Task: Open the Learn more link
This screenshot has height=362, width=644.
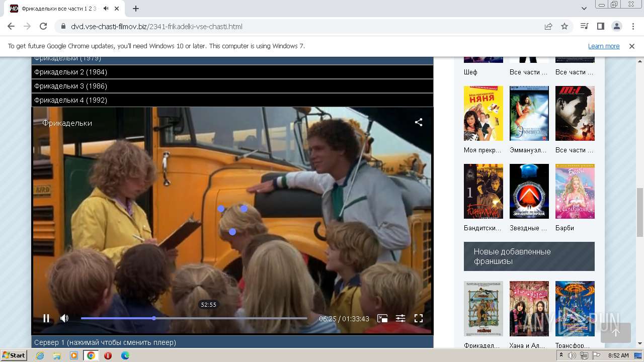Action: 604,46
